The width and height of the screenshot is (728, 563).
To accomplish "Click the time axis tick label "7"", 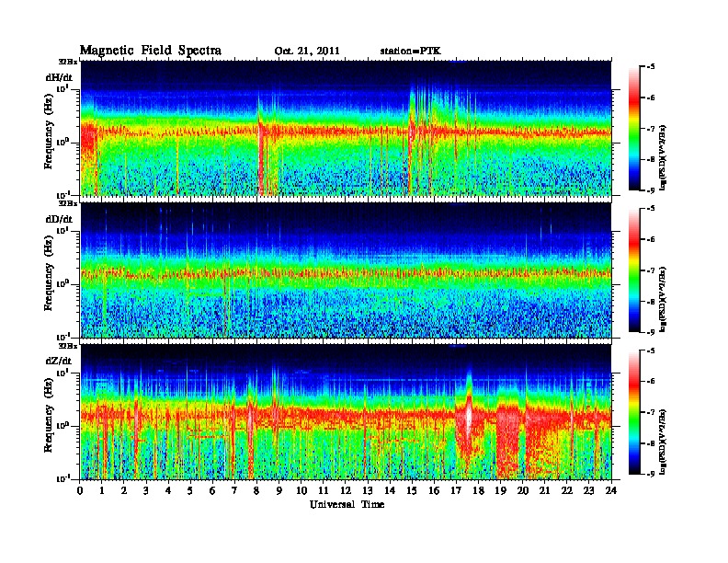I will tap(234, 490).
